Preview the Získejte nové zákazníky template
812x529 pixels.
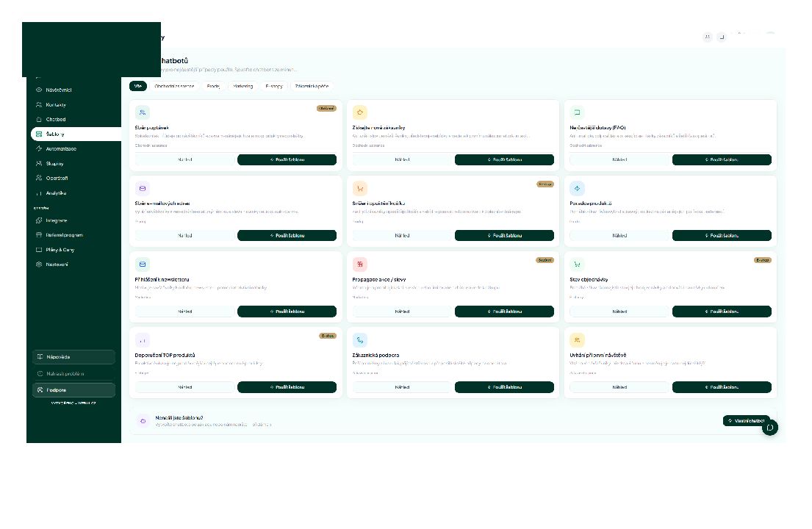403,160
